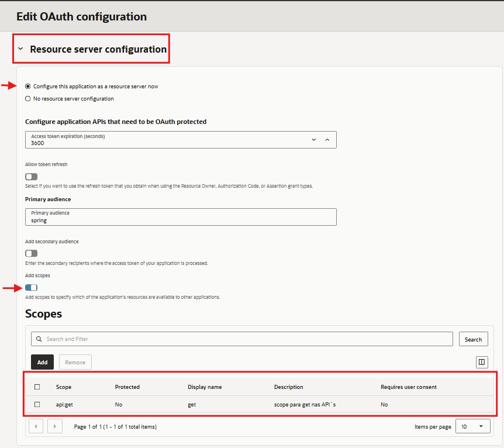Decrease access token expiration with down arrow

coord(314,140)
